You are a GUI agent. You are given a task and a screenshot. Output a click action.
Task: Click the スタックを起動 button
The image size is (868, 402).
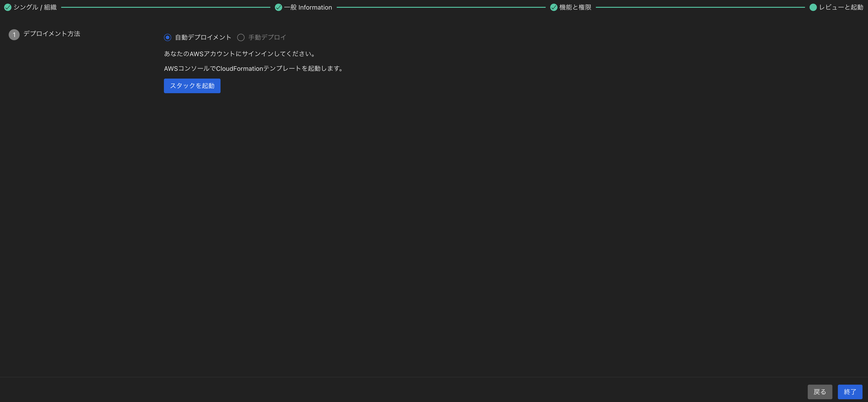(x=192, y=86)
